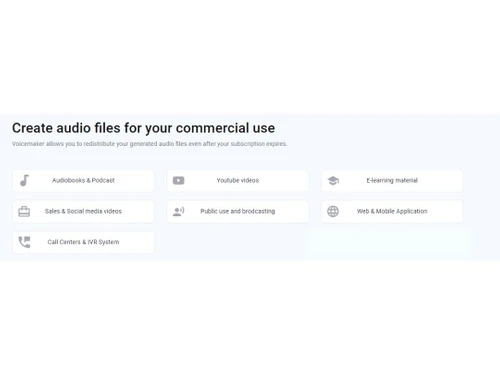
Task: Click the briefcase icon for Sales videos
Action: point(24,211)
